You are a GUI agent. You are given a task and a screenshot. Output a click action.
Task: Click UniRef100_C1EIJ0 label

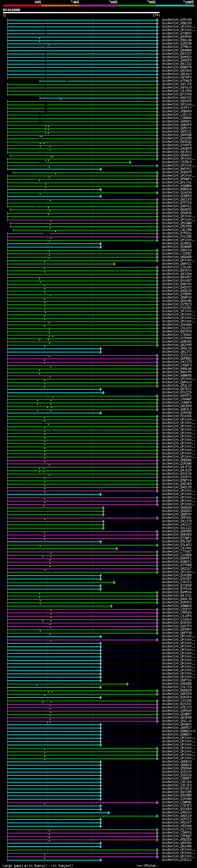point(177,115)
